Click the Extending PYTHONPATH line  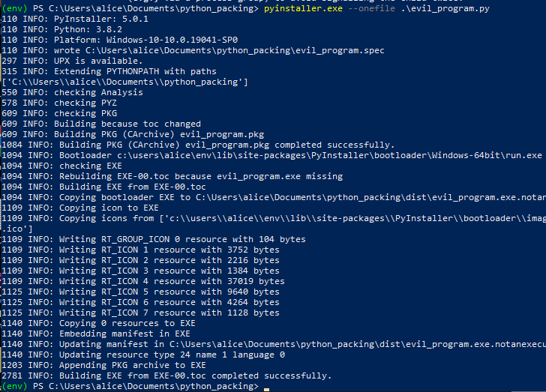coord(109,71)
